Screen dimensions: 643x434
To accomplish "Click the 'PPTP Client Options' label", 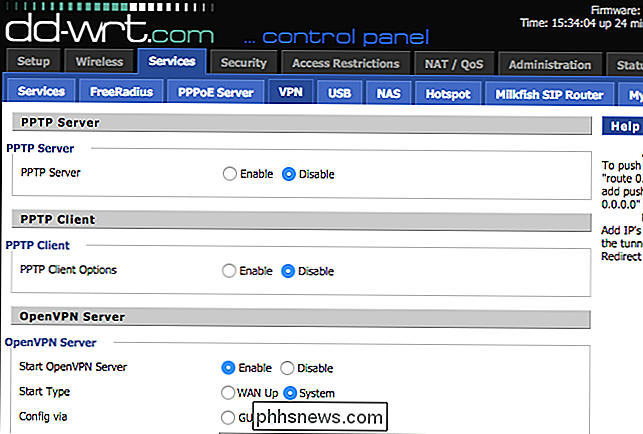I will [x=68, y=270].
